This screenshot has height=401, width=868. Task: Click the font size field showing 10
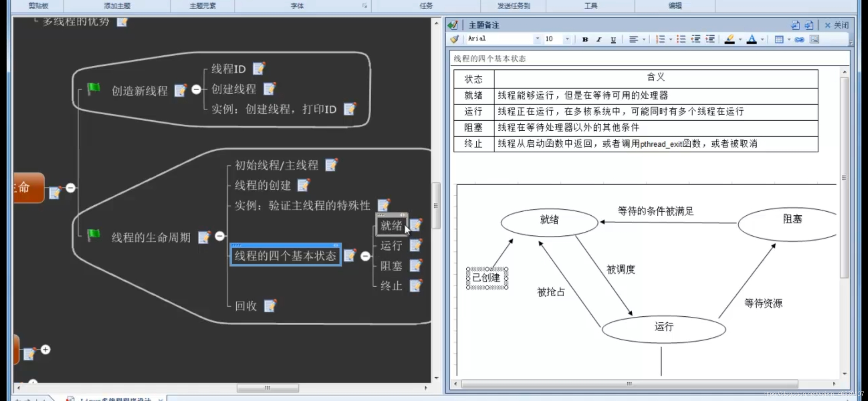coord(553,39)
